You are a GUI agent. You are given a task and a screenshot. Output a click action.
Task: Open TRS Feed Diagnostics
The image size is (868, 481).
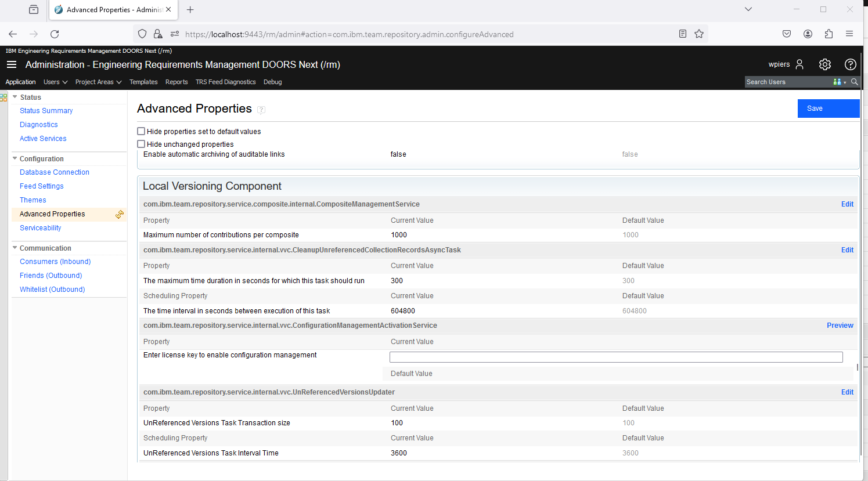(x=226, y=82)
